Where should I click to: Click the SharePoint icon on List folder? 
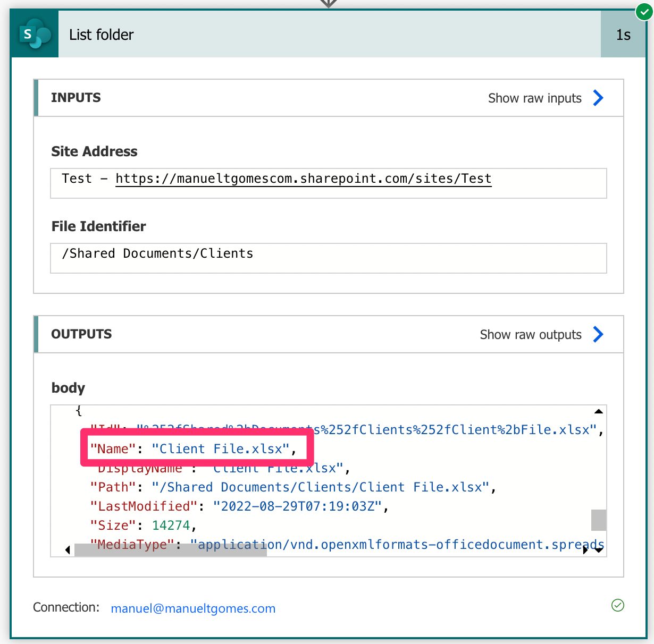click(x=35, y=34)
